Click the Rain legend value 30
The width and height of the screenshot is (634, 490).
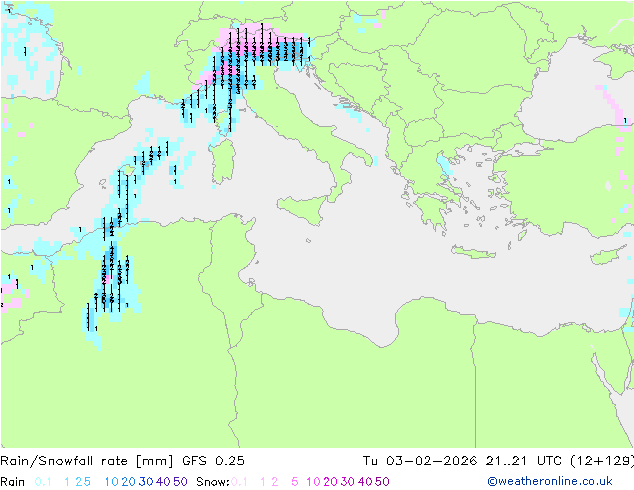146,482
